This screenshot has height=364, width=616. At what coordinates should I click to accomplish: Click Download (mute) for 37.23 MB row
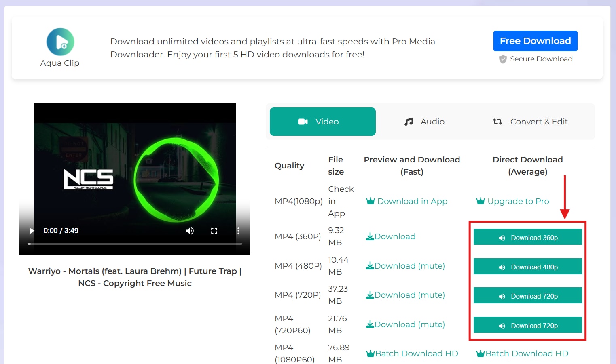click(x=406, y=295)
